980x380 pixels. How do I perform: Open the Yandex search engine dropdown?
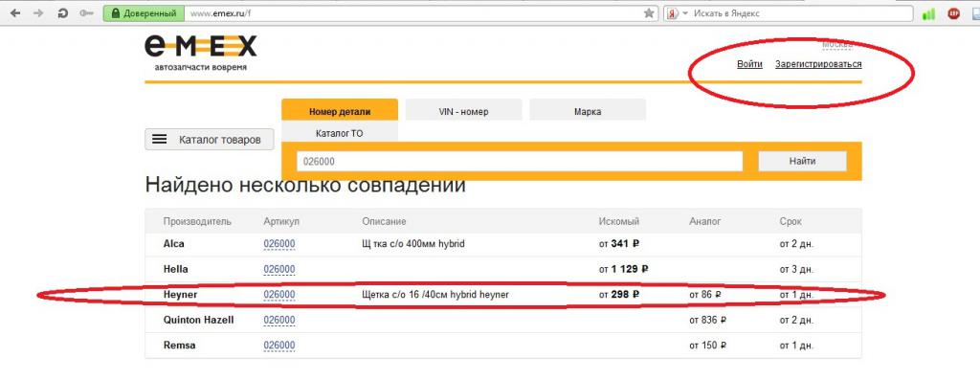(x=678, y=13)
